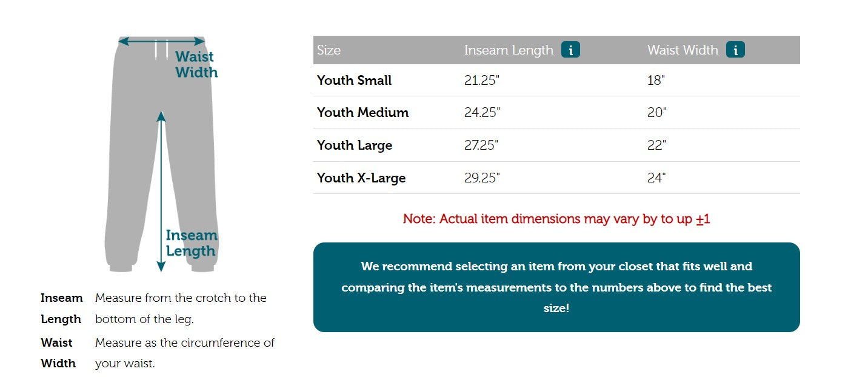Viewport: 868px width, 377px height.
Task: Select the Youth Large row label
Action: tap(355, 145)
